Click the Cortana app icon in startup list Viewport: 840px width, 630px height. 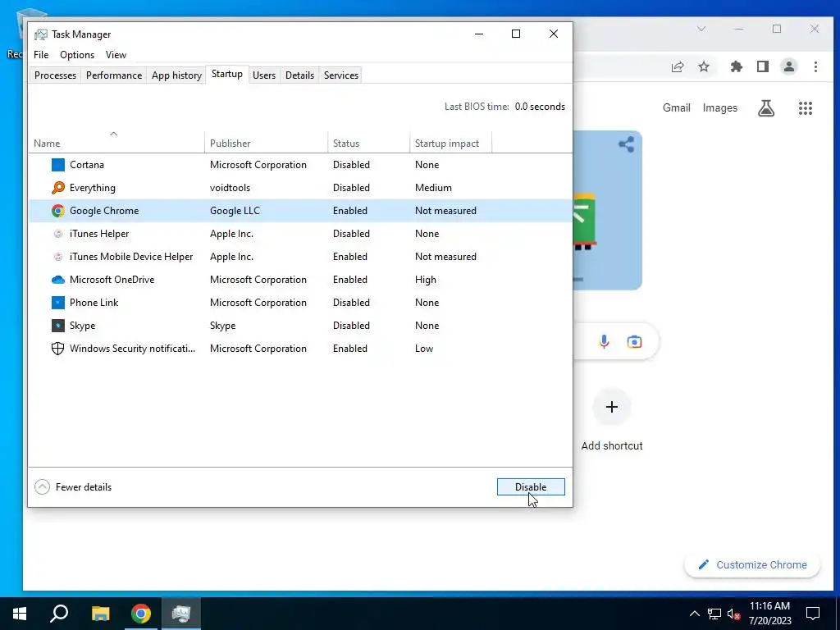click(58, 164)
